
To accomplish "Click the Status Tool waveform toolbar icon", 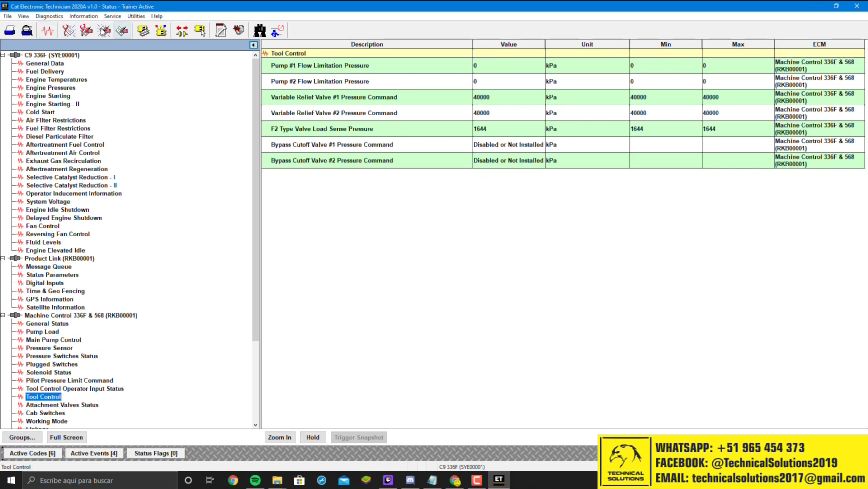I will tap(48, 30).
